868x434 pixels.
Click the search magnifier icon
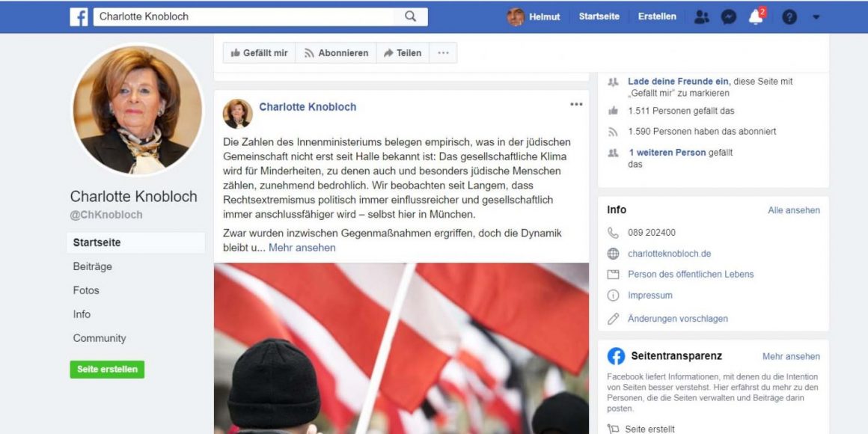point(410,16)
